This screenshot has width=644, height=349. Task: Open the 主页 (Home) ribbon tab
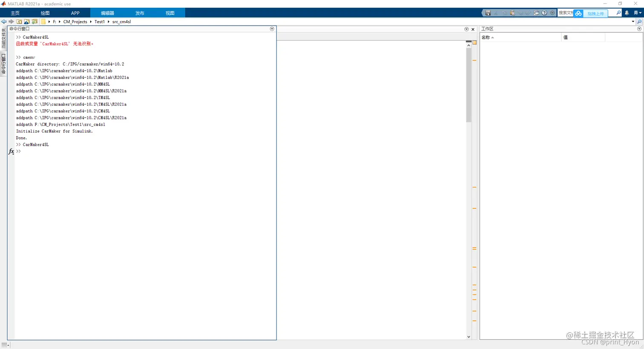click(15, 13)
